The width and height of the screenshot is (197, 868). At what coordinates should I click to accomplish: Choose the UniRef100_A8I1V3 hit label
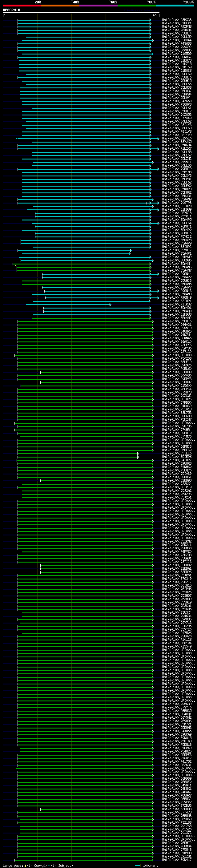coord(177,125)
